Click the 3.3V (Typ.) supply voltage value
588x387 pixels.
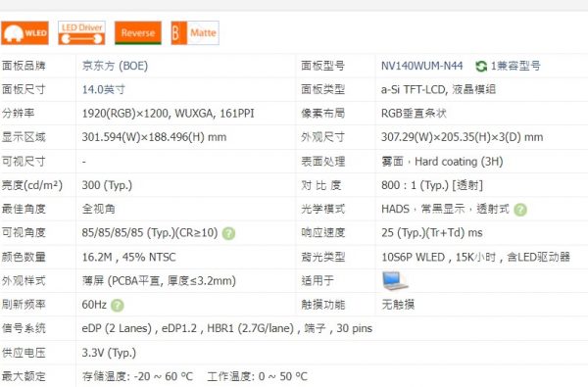109,353
